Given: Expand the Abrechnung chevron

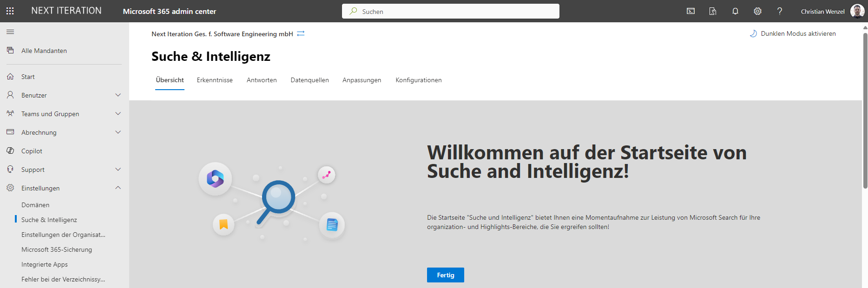Looking at the screenshot, I should 118,132.
